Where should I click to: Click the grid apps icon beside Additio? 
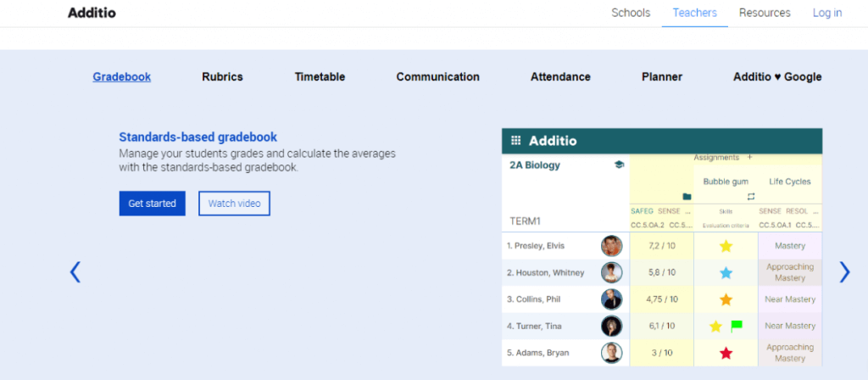[515, 141]
